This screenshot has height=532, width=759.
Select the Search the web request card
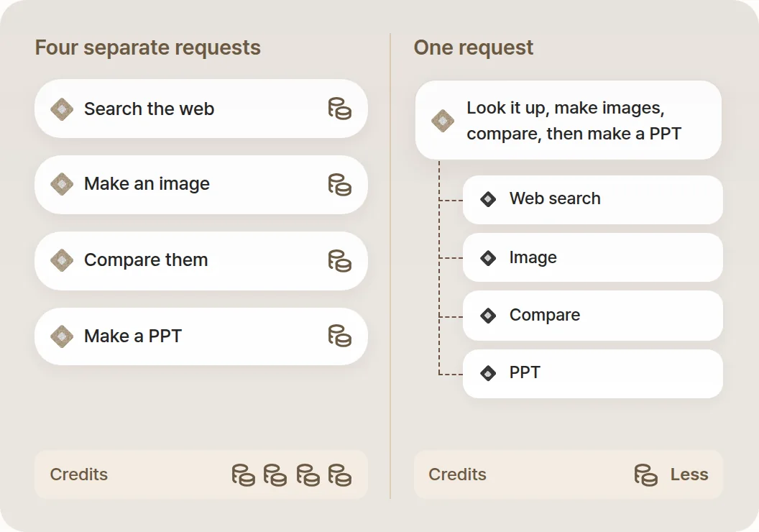click(201, 109)
